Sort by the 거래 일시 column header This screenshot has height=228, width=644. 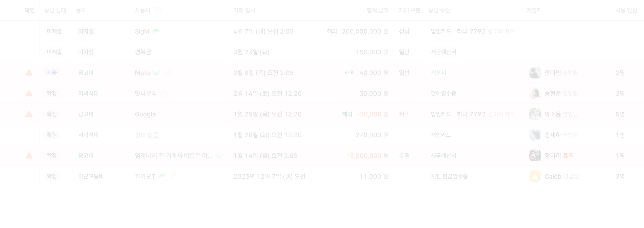pos(244,10)
